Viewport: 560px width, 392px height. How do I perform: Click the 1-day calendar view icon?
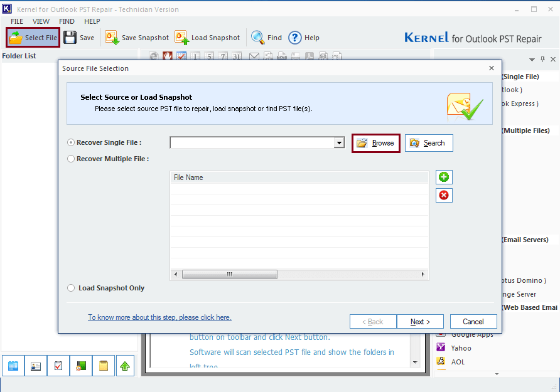[195, 56]
